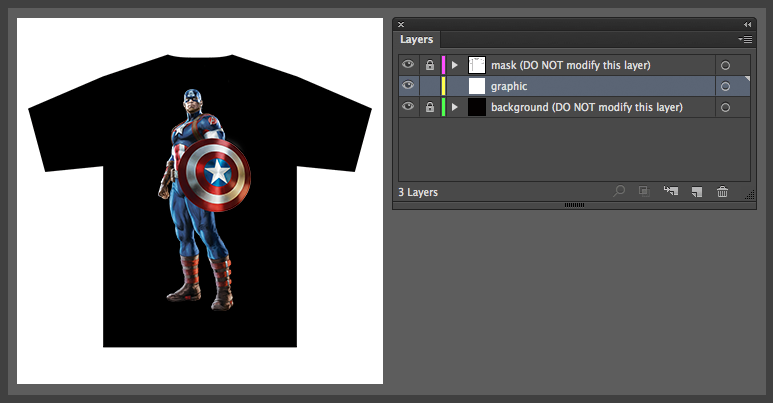
Task: Toggle lock column for the graphic layer
Action: point(430,86)
